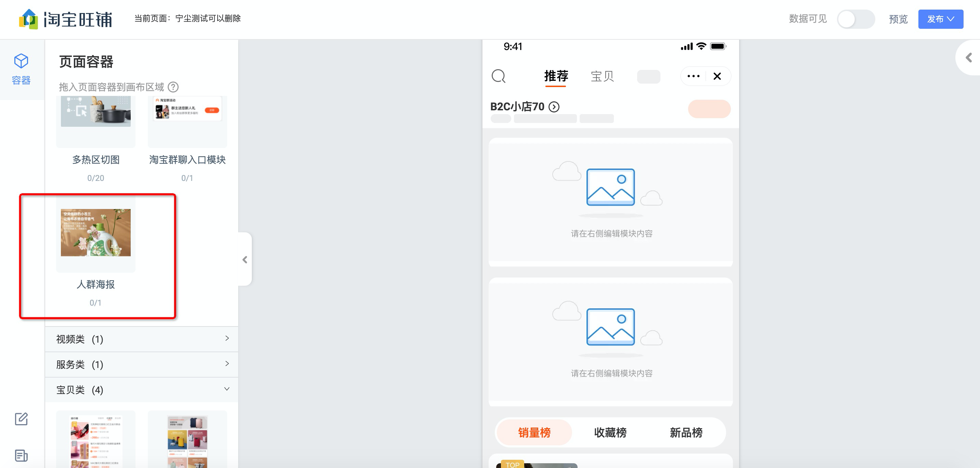Click the search magnifier icon in phone preview
The height and width of the screenshot is (468, 980).
tap(498, 76)
